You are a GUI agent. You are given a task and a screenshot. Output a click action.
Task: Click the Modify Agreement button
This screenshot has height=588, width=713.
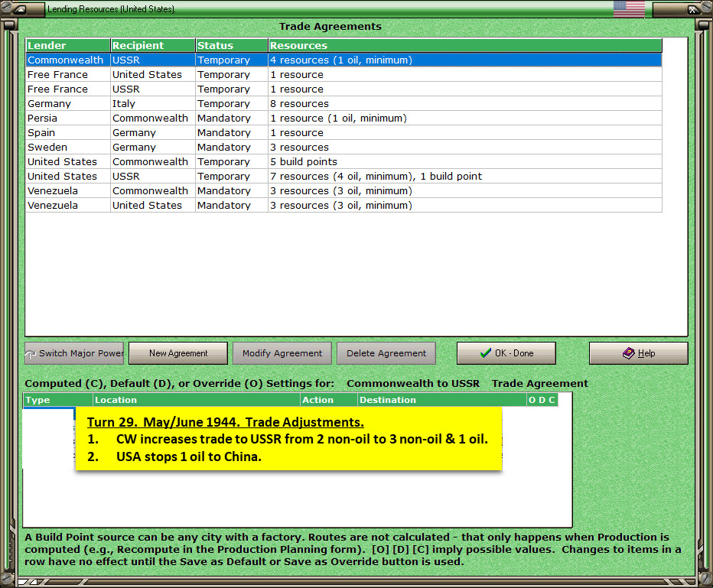(x=282, y=353)
